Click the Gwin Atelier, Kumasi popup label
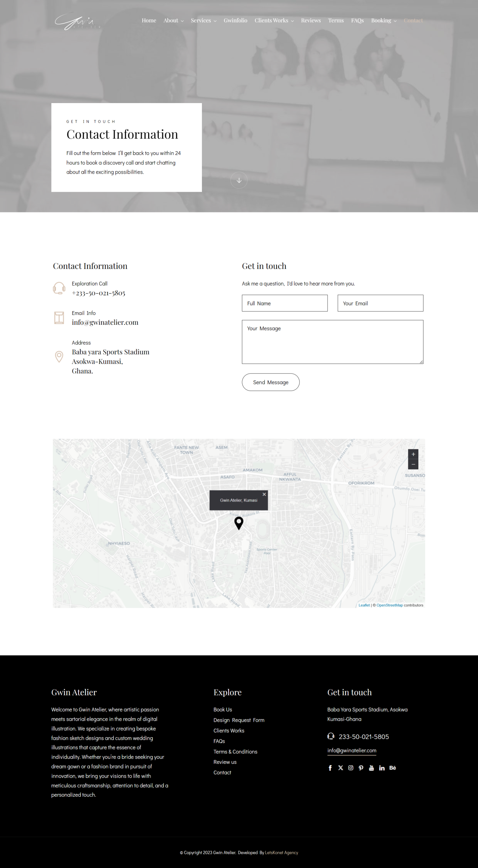 [238, 500]
